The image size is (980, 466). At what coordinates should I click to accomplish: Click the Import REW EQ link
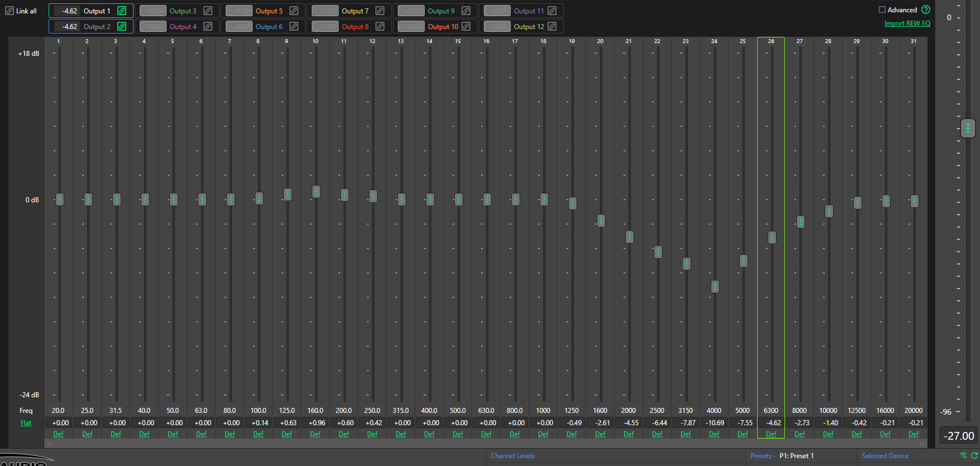click(x=907, y=23)
